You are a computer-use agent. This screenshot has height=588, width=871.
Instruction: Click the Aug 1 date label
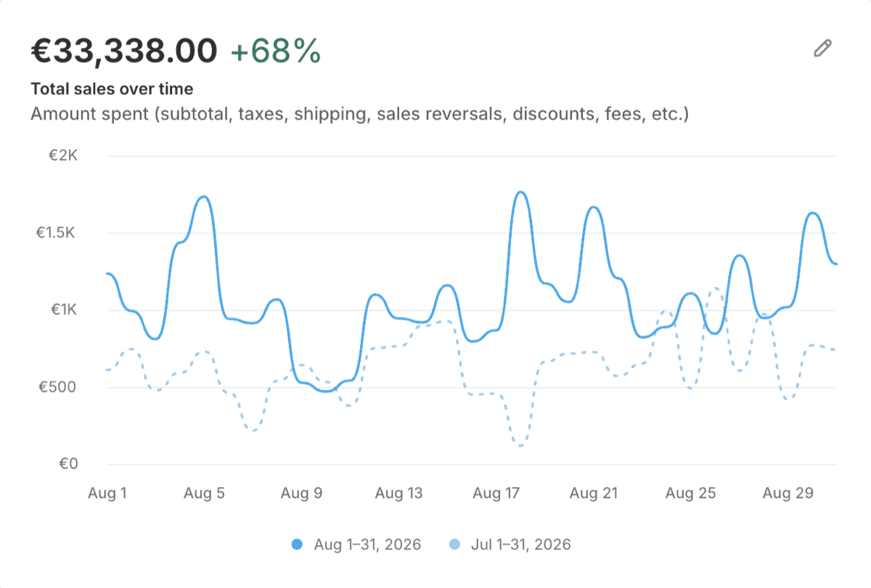(x=107, y=494)
